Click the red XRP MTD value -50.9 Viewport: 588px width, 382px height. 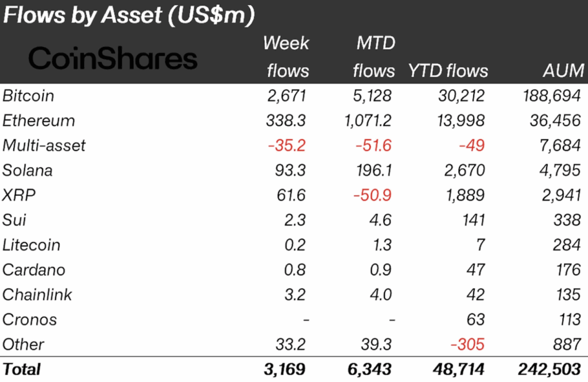(x=373, y=195)
